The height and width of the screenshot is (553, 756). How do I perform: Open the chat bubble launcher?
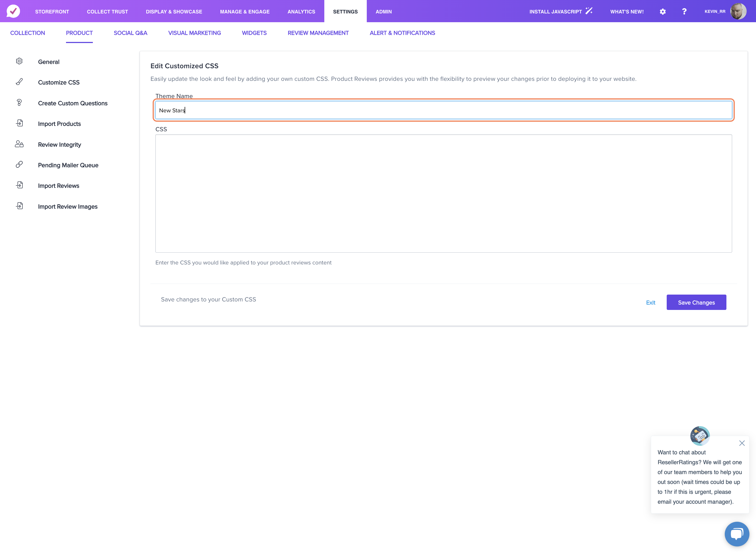tap(737, 534)
